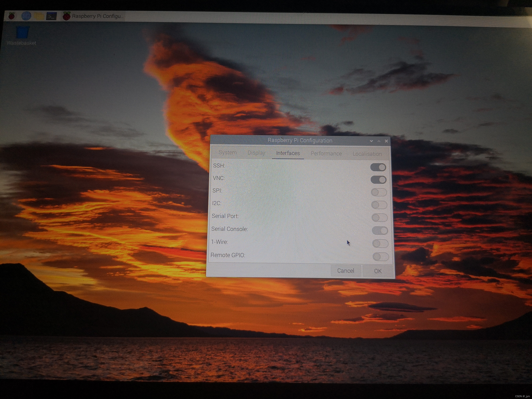Viewport: 532px width, 399px height.
Task: Switch on Remote GPIO
Action: [381, 257]
